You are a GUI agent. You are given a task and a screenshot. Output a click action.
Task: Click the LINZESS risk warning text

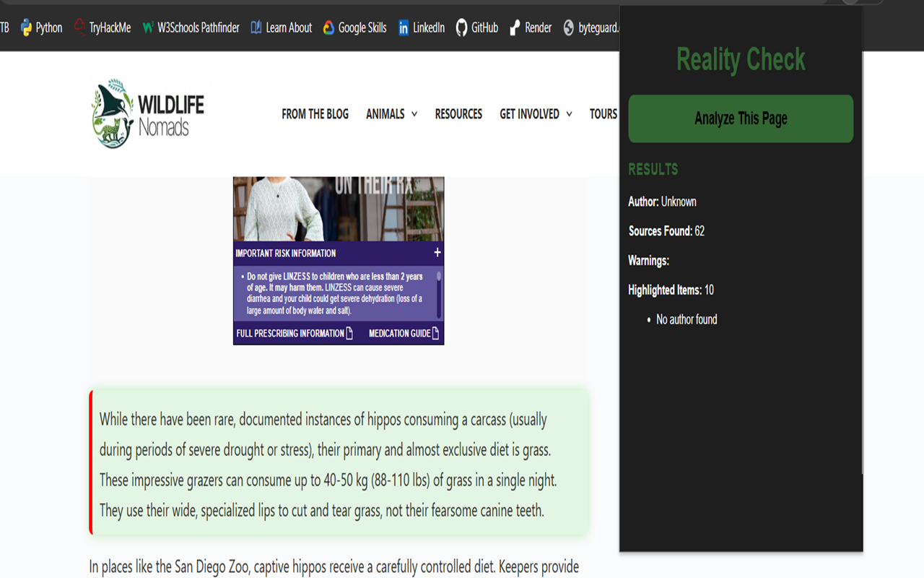tap(335, 293)
